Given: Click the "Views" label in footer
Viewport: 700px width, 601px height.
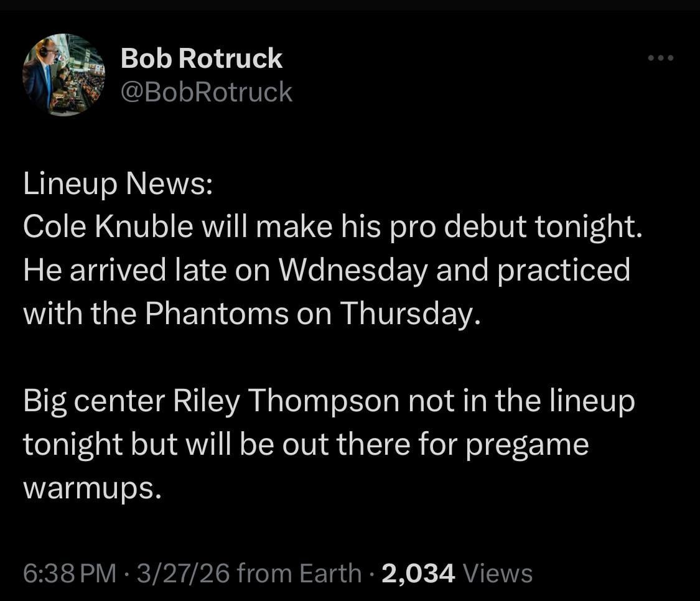Looking at the screenshot, I should (498, 573).
